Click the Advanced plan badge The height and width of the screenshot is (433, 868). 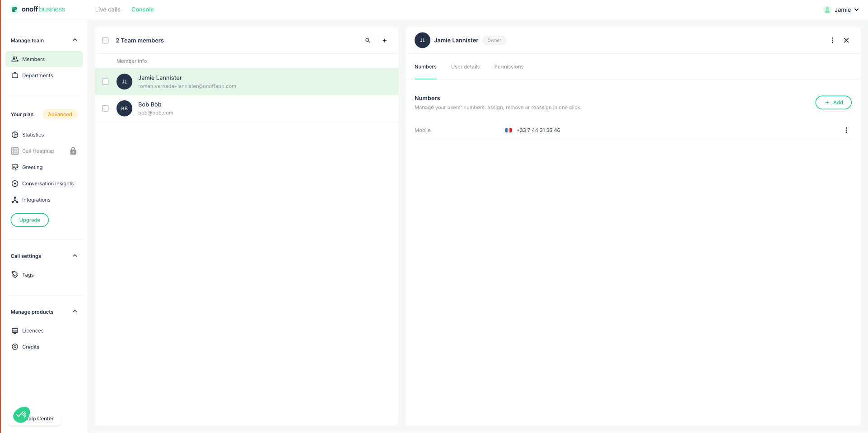click(60, 114)
